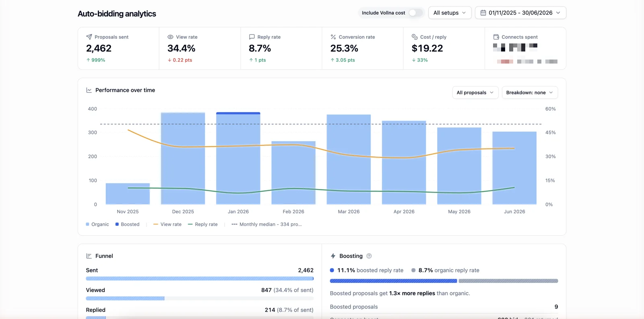The image size is (644, 319).
Task: Click the Reply rate chat bubble icon
Action: coord(252,37)
